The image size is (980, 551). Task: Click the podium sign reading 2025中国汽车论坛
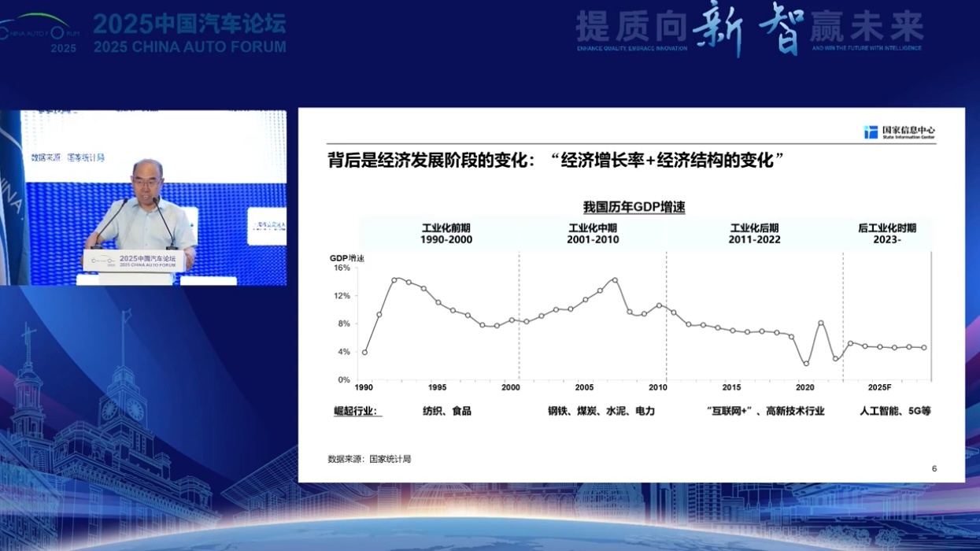point(133,261)
